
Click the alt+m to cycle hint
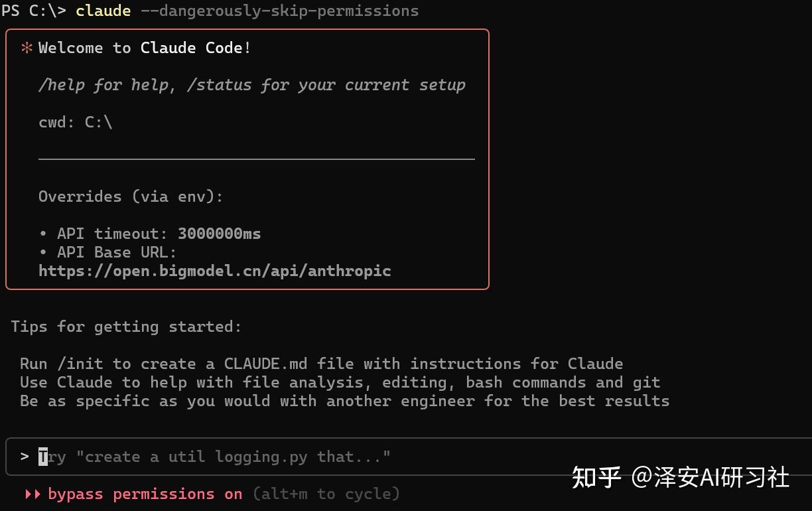point(326,494)
